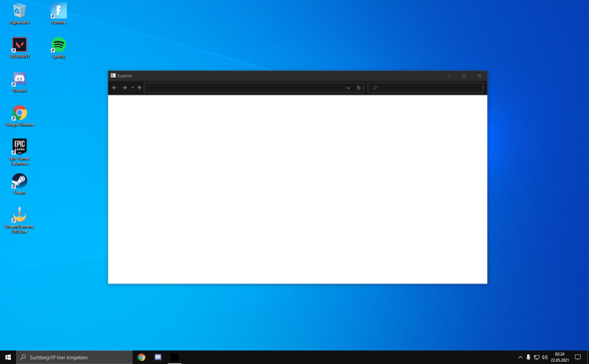The height and width of the screenshot is (364, 589).
Task: Open the volume control tray icon
Action: click(x=545, y=357)
